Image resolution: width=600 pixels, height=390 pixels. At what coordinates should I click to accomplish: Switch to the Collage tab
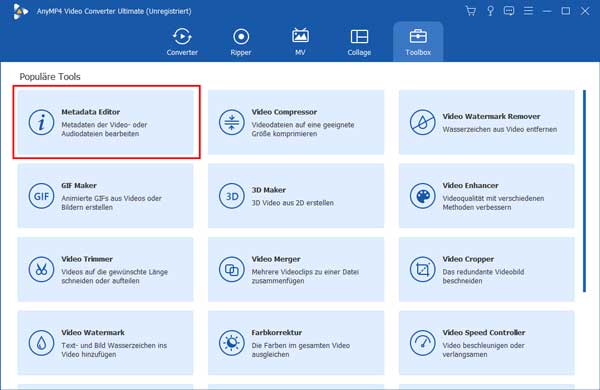pos(359,42)
